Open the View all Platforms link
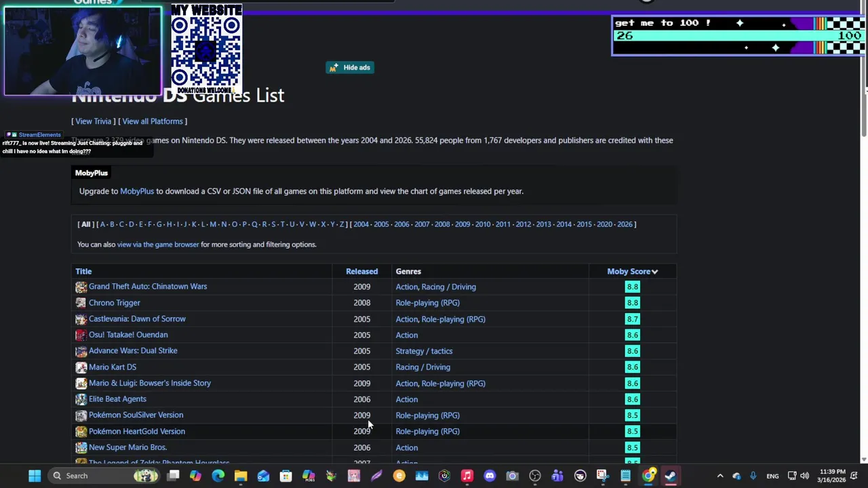Image resolution: width=868 pixels, height=488 pixels. 153,121
